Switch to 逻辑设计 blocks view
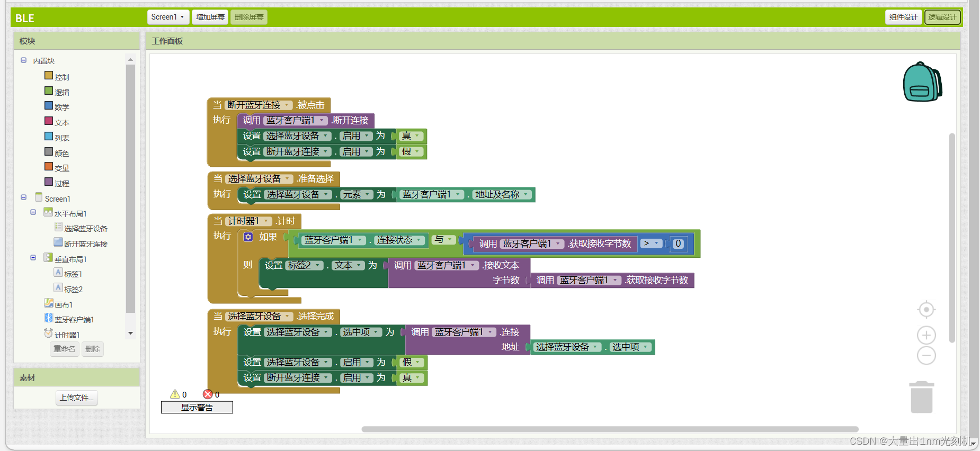 coord(942,17)
